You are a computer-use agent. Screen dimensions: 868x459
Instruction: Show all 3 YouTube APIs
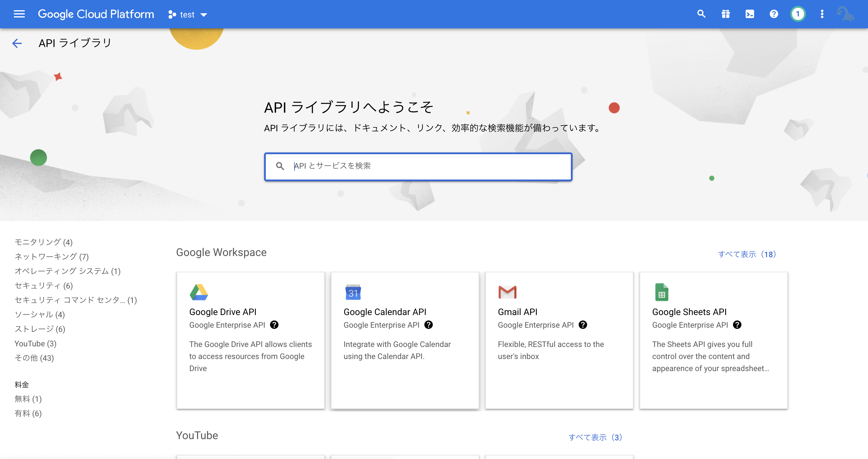point(595,437)
